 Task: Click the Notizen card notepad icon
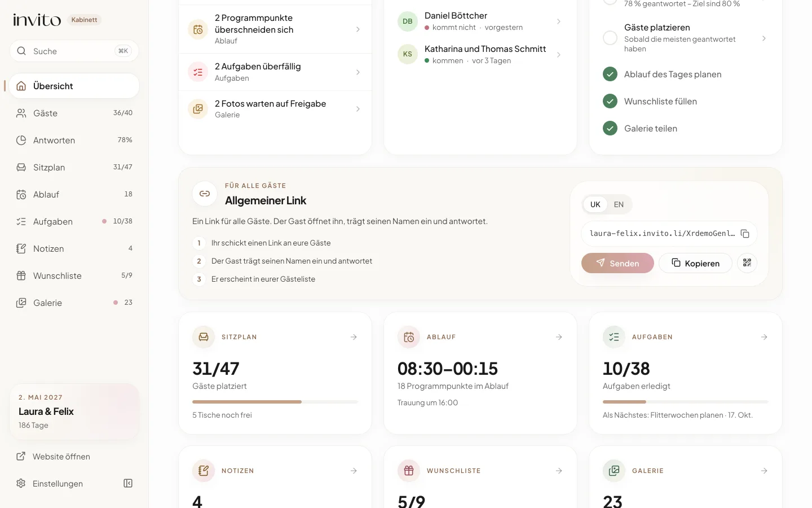204,471
